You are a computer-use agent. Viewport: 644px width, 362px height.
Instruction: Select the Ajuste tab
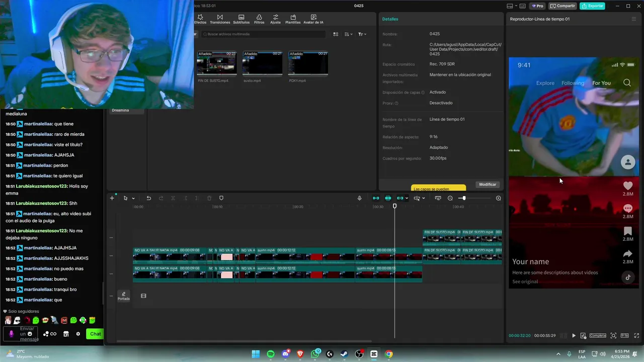(275, 19)
